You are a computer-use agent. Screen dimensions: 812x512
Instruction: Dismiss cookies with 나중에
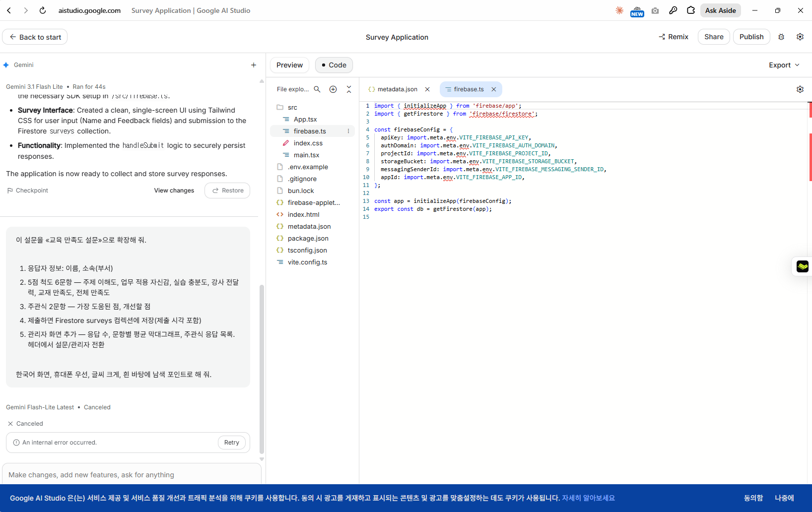point(784,498)
